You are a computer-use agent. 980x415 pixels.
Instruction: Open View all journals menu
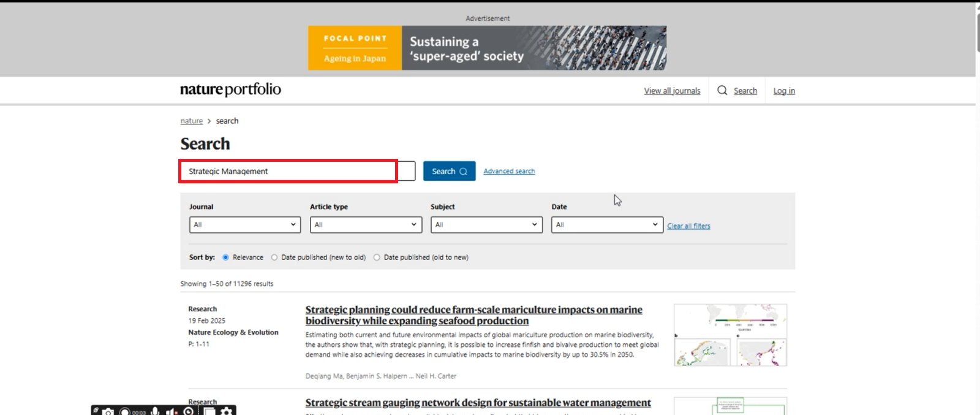point(672,91)
